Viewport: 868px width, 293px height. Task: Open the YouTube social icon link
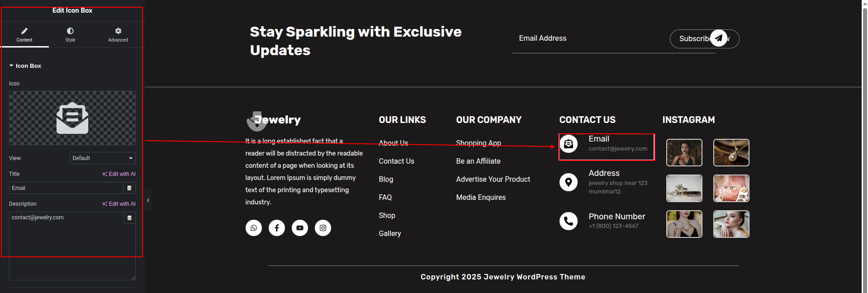[300, 228]
